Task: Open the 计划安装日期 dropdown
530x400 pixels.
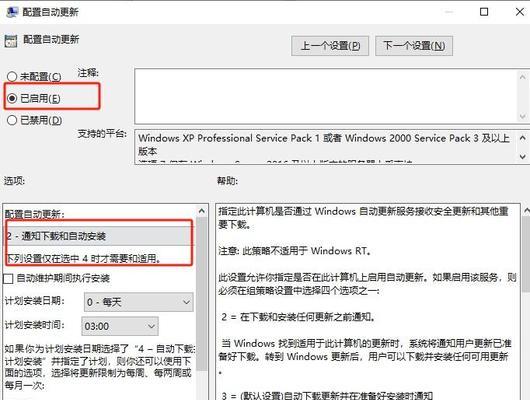Action: 139,302
